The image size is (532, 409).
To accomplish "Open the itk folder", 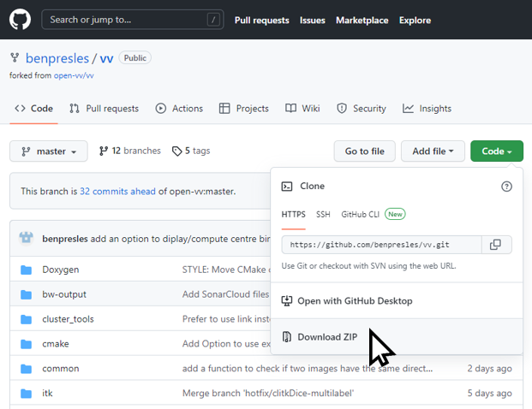I will (x=47, y=394).
